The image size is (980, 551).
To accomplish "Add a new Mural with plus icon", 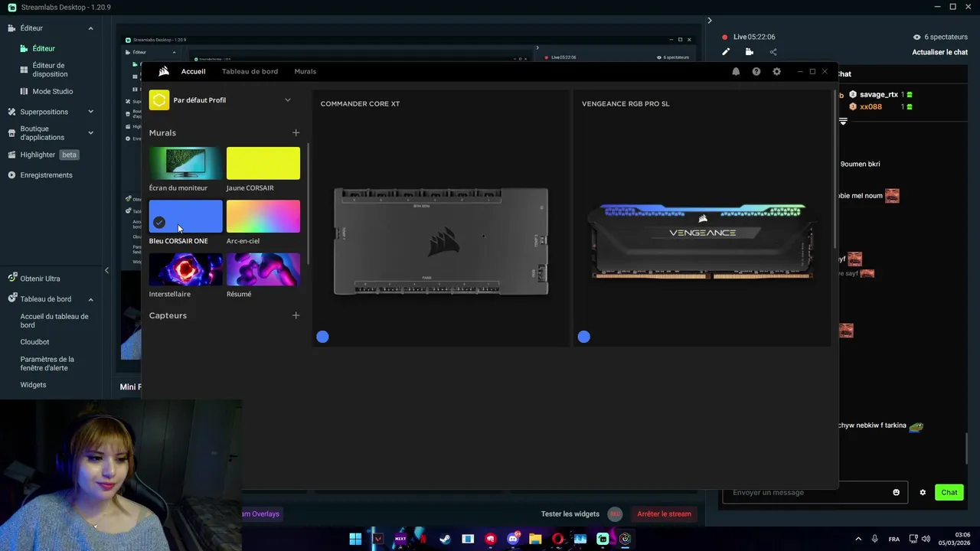I will coord(296,132).
